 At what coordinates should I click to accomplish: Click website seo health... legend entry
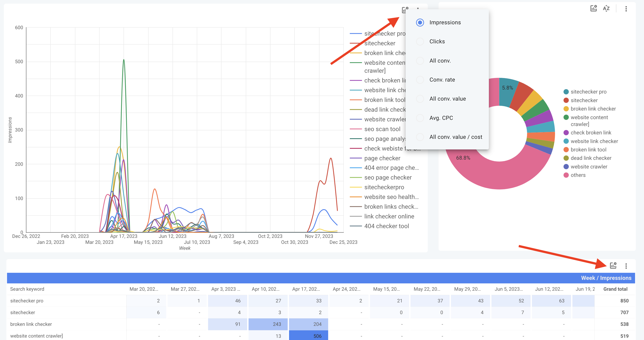tap(391, 197)
